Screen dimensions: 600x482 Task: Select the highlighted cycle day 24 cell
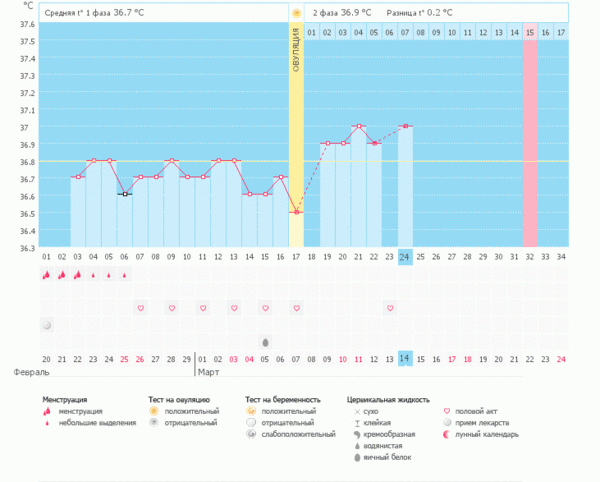(405, 257)
